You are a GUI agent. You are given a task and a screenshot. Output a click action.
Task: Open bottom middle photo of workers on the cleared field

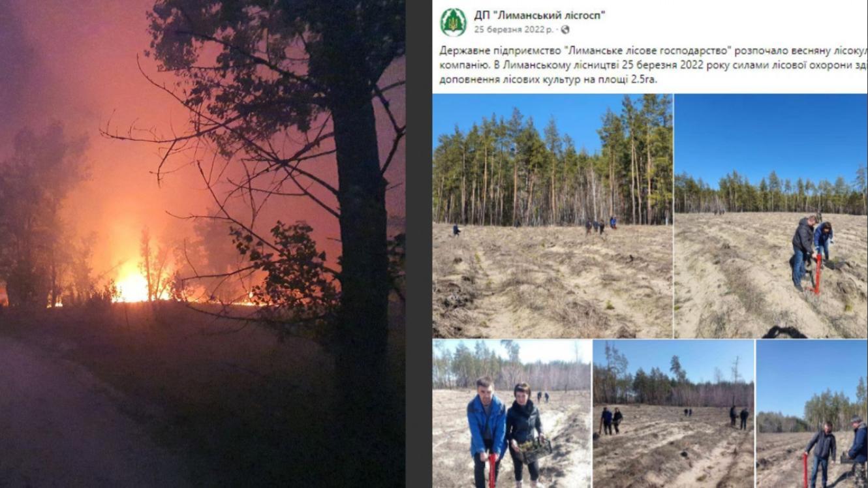(x=674, y=414)
